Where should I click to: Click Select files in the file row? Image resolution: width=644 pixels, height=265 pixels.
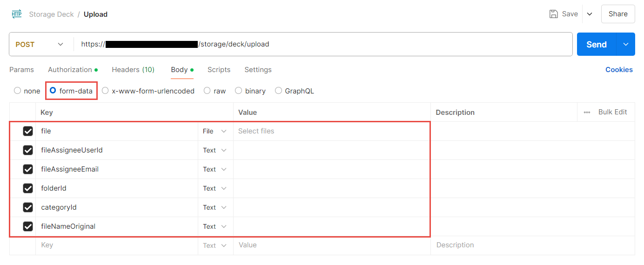(256, 131)
